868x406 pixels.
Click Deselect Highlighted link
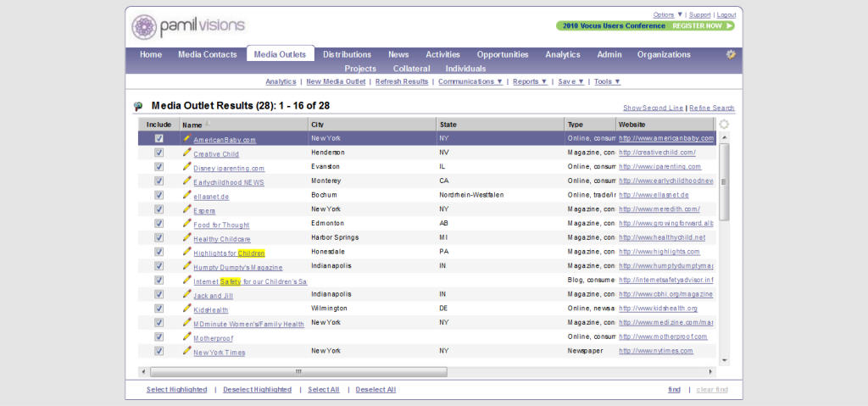point(258,389)
